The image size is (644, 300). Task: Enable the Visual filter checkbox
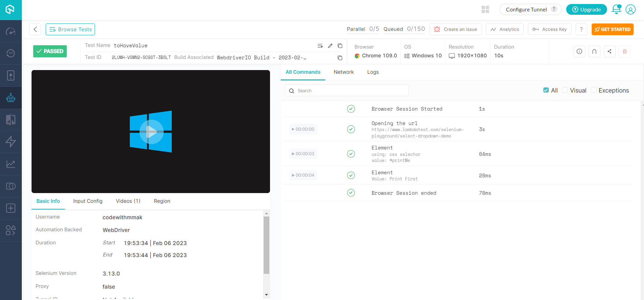(565, 90)
